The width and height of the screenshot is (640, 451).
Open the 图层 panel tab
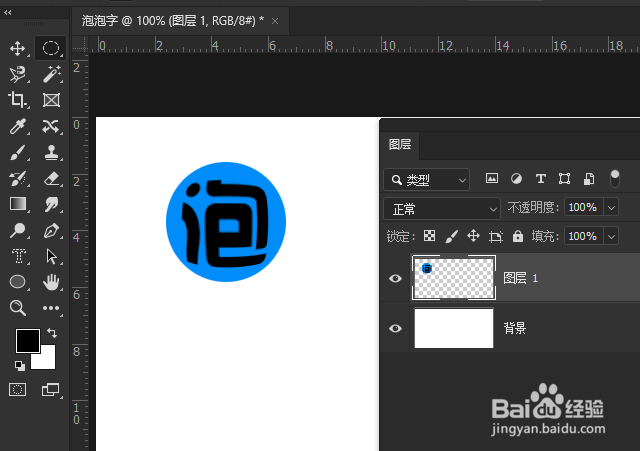[x=400, y=144]
